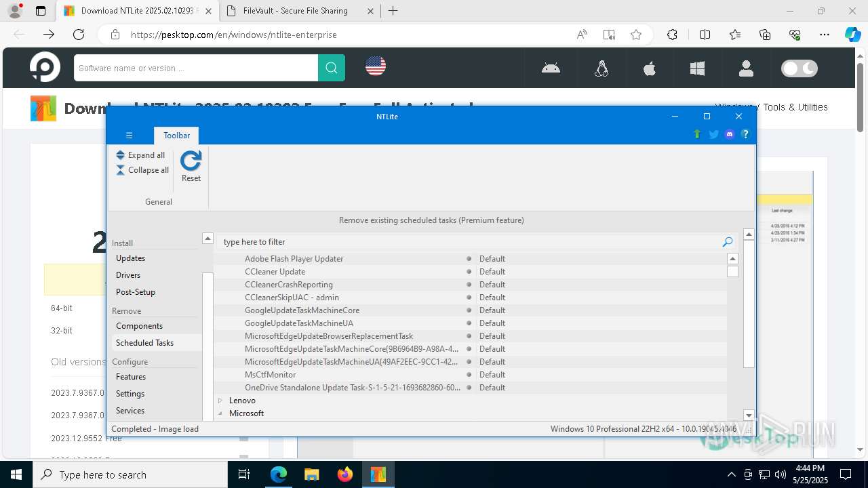Open Components page in sidebar
This screenshot has height=488, width=868.
point(156,326)
